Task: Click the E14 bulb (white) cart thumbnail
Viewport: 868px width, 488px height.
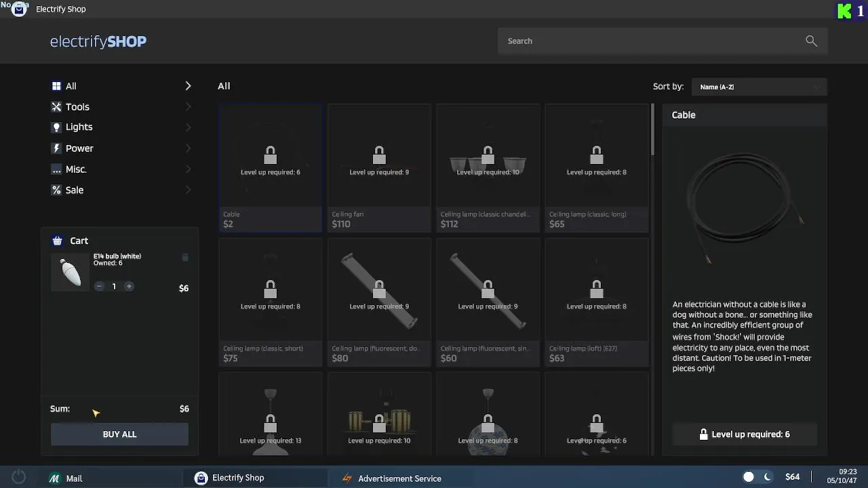Action: point(71,272)
